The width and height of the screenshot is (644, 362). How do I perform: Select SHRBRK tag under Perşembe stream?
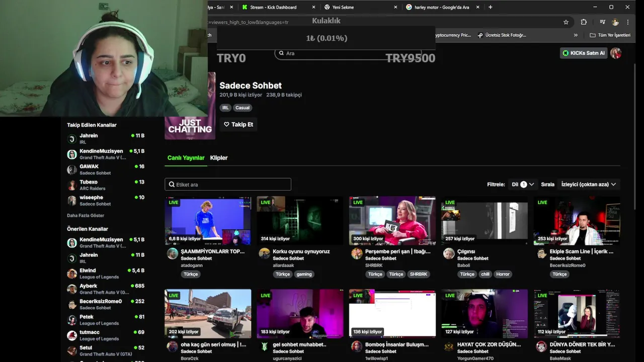click(418, 274)
